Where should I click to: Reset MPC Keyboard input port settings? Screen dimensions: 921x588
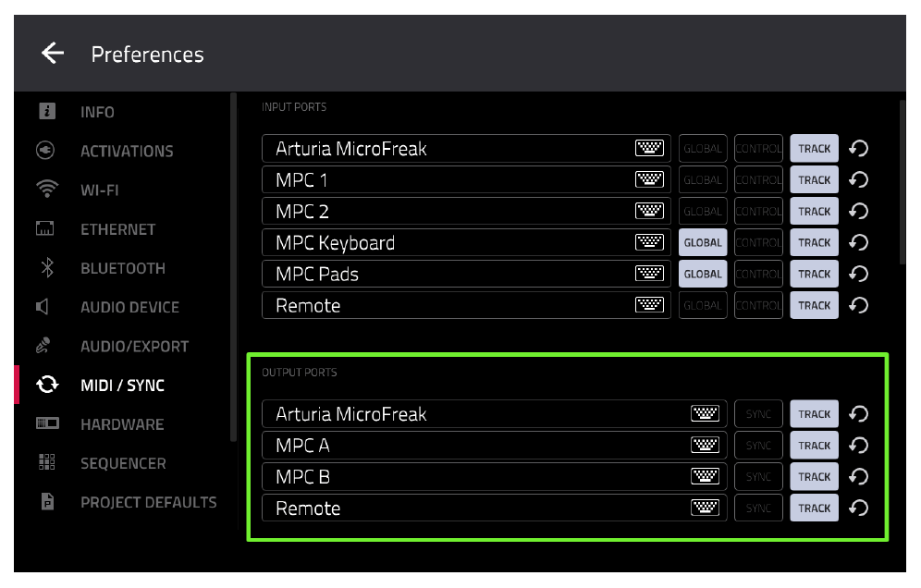(x=859, y=242)
